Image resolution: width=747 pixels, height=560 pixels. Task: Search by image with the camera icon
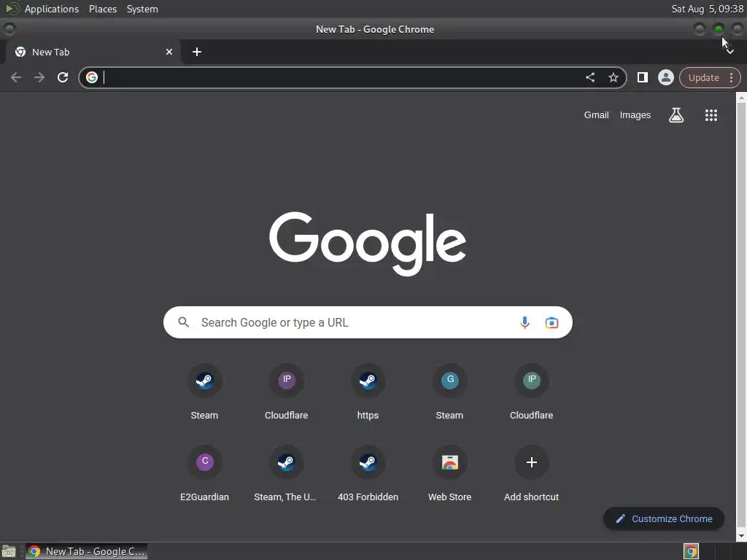[551, 322]
